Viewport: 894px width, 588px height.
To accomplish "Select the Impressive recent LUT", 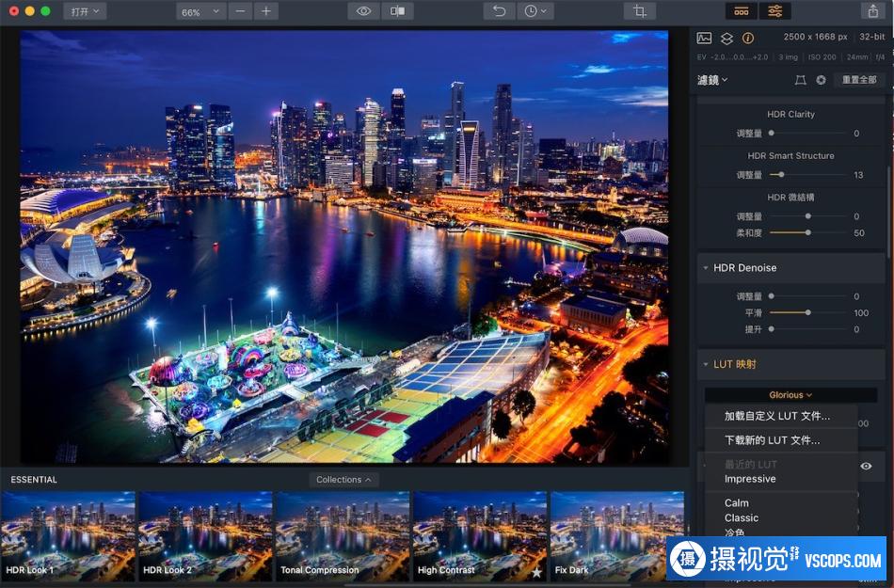I will 750,479.
